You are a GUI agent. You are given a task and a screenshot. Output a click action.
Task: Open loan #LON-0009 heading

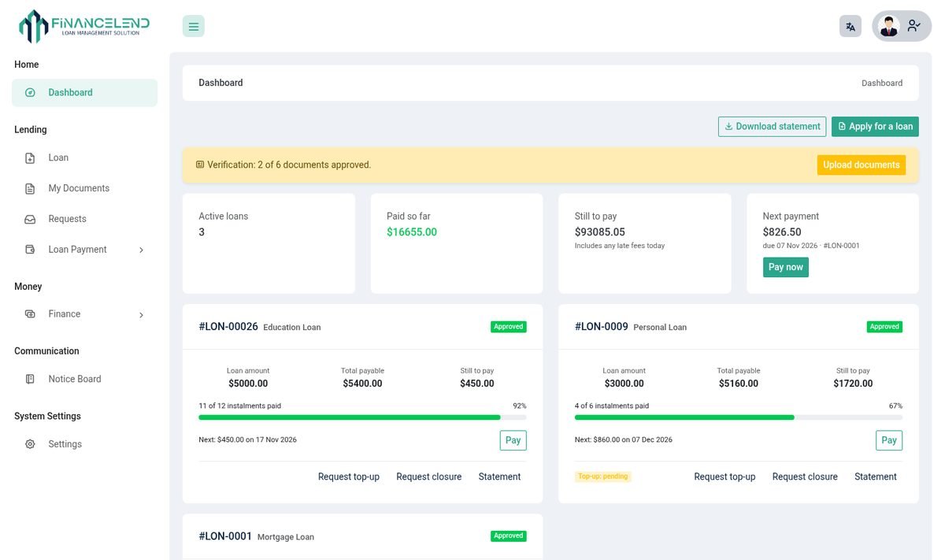pyautogui.click(x=602, y=326)
